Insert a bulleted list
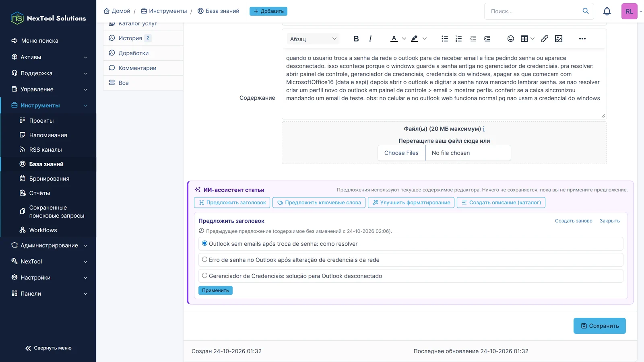Viewport: 644px width, 362px height. 445,39
